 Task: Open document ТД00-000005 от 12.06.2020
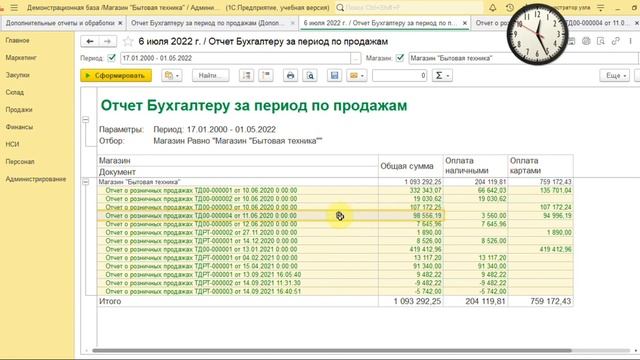tap(201, 224)
